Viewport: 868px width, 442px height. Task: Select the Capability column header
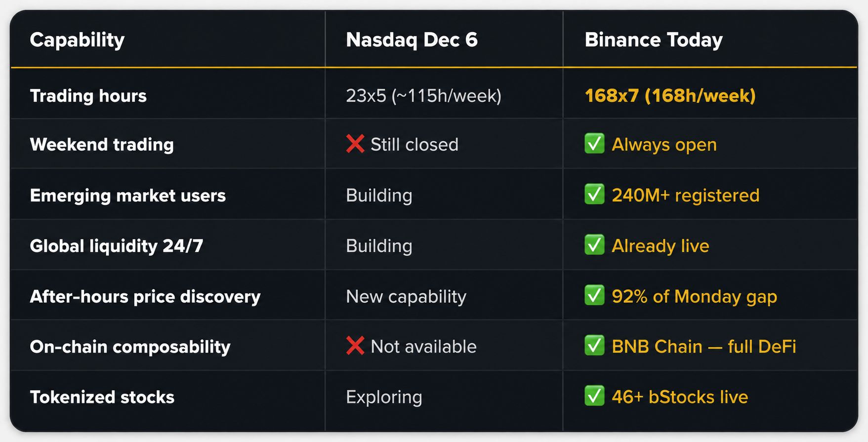click(77, 40)
